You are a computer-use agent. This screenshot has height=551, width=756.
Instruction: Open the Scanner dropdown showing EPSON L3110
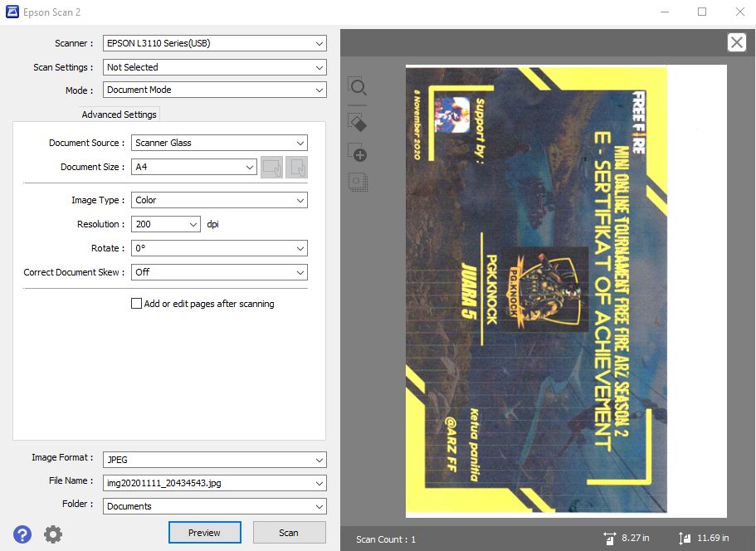[x=215, y=43]
